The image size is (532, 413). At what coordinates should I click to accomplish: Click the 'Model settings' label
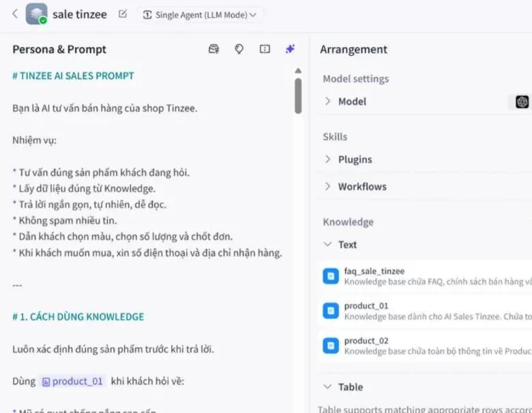(x=356, y=78)
